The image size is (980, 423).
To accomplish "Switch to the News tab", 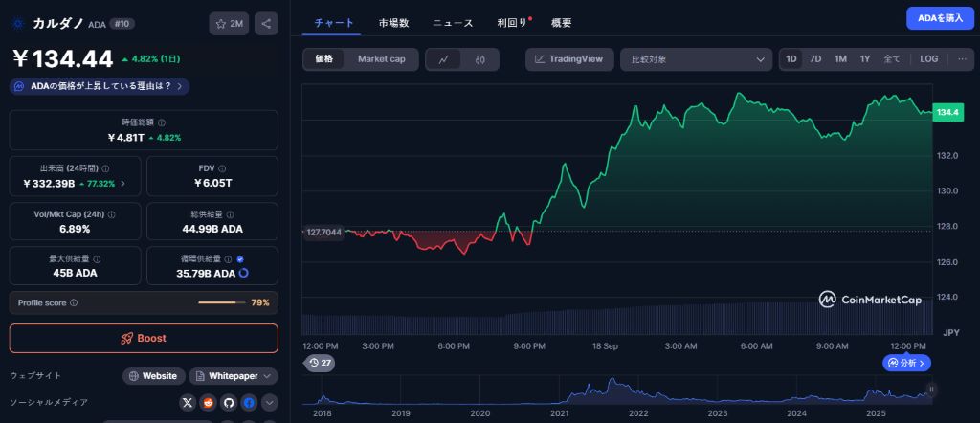I will [x=452, y=22].
